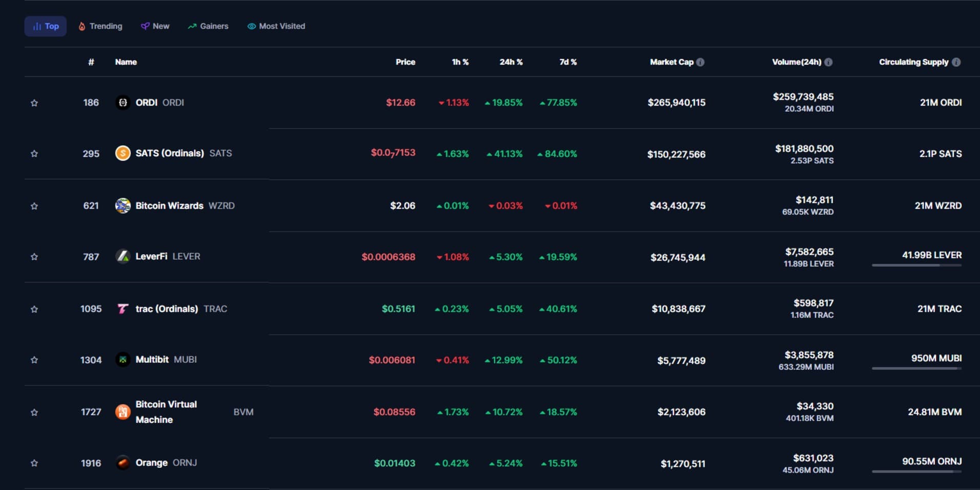Screen dimensions: 980x490
Task: Click LeverFi price $0.0006368
Action: 389,257
